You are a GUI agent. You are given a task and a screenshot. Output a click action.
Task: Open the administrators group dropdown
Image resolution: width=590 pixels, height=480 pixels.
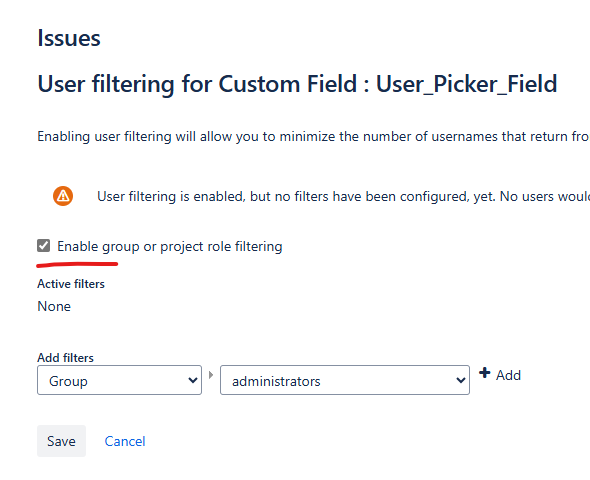pos(345,380)
